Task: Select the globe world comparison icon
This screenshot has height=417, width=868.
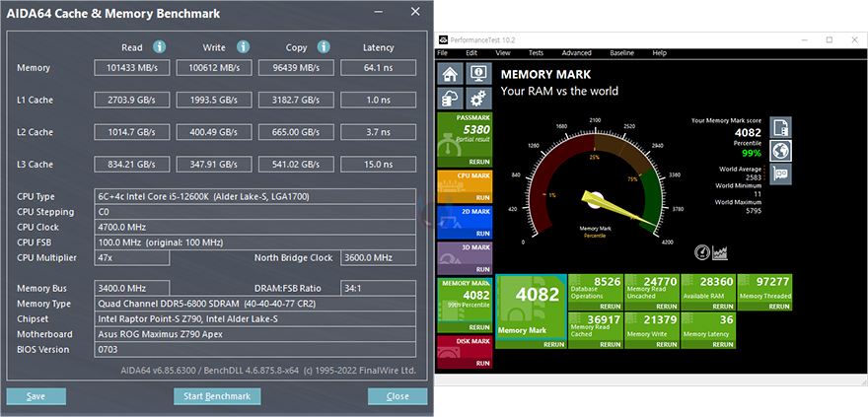Action: coord(781,151)
